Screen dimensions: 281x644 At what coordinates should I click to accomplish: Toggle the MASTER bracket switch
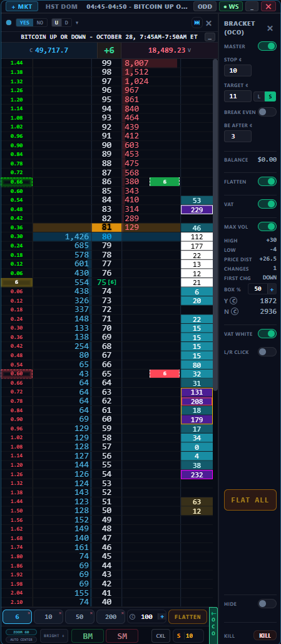click(267, 46)
